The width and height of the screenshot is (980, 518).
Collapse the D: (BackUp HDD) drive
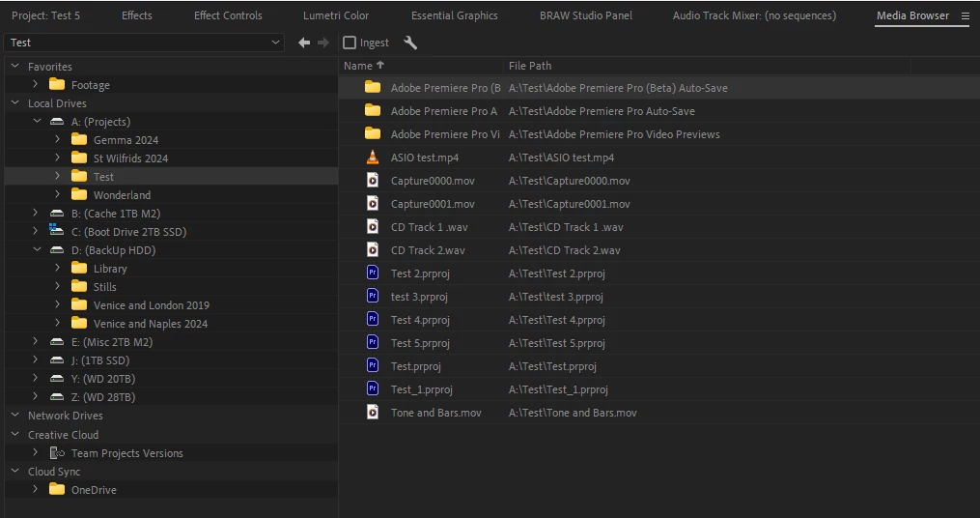[37, 249]
